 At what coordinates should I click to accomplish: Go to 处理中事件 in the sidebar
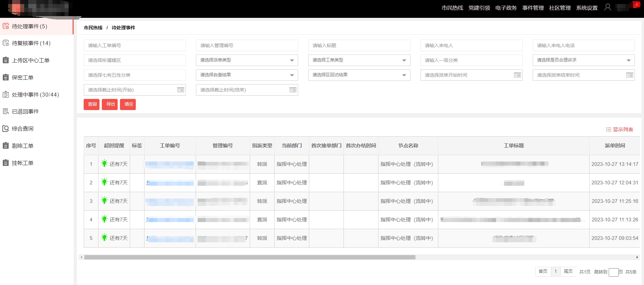click(35, 95)
